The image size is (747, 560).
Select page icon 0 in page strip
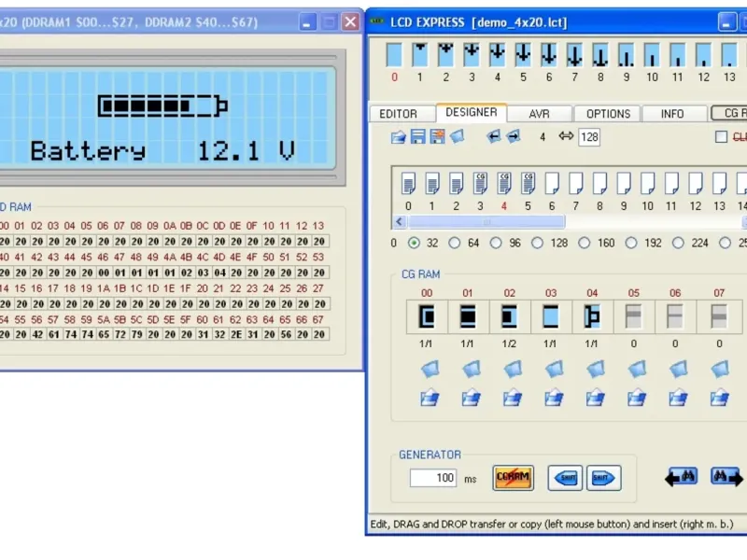pyautogui.click(x=408, y=183)
